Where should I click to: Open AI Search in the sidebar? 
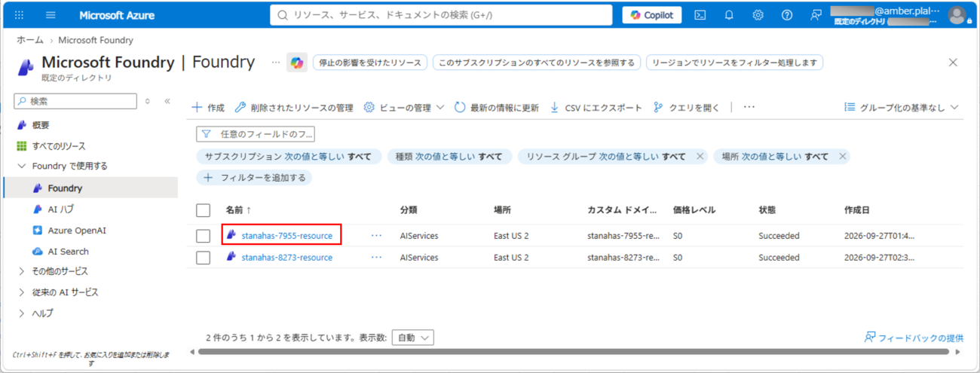click(68, 251)
